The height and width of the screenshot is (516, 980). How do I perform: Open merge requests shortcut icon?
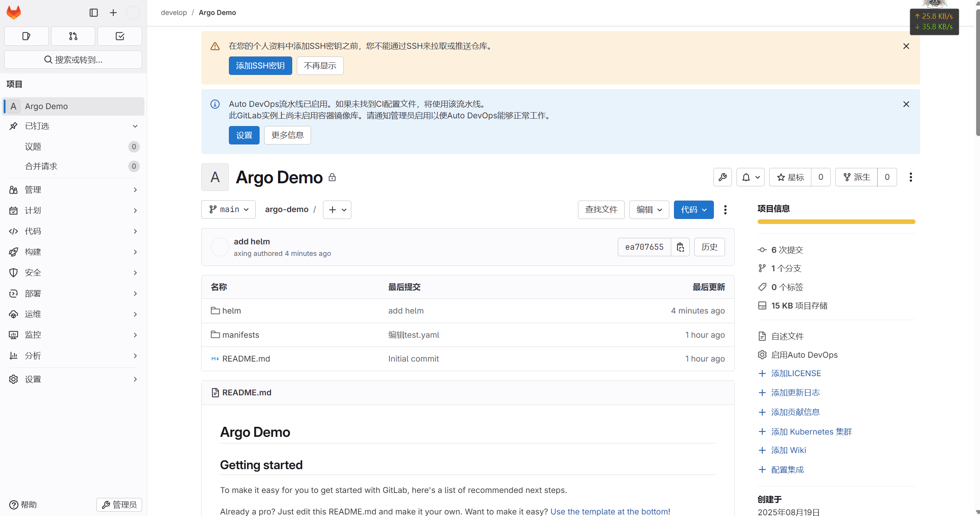(73, 36)
